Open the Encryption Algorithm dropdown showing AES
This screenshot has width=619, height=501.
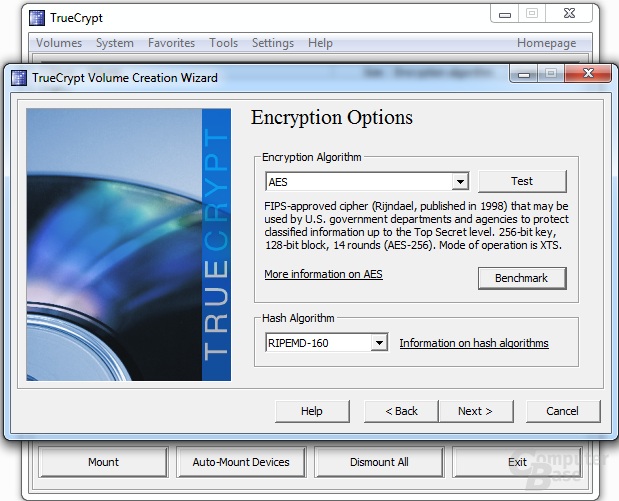click(367, 182)
